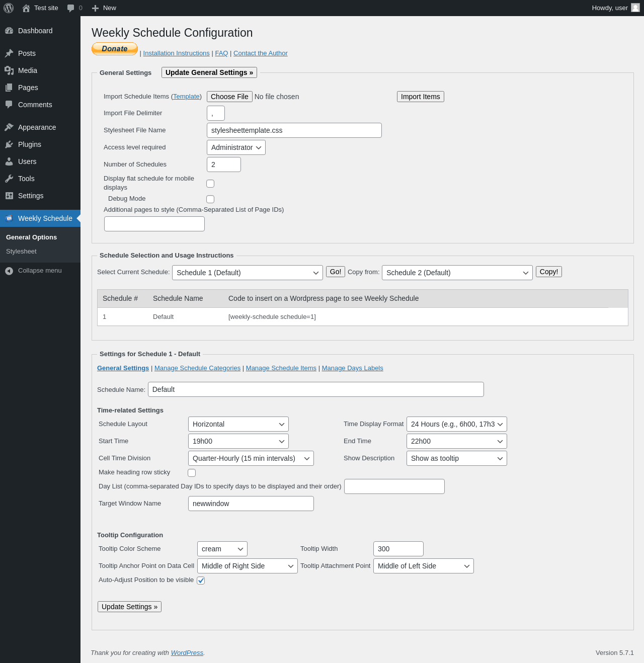The width and height of the screenshot is (644, 663).
Task: Open the Select Current Schedule dropdown
Action: point(248,273)
